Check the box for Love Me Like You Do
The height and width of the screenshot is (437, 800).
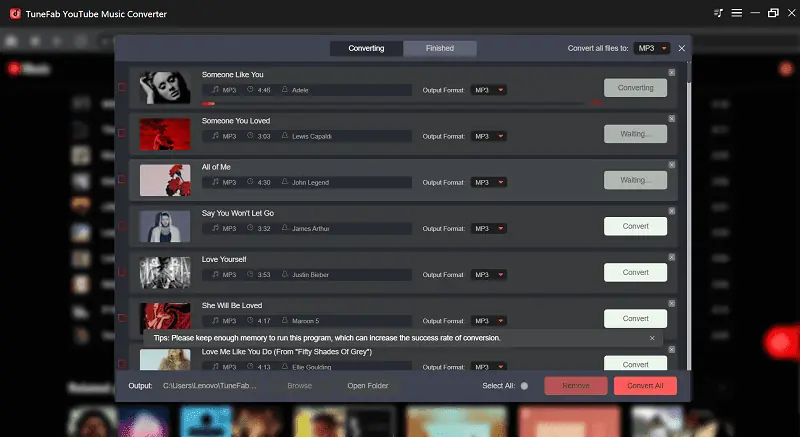[x=122, y=364]
